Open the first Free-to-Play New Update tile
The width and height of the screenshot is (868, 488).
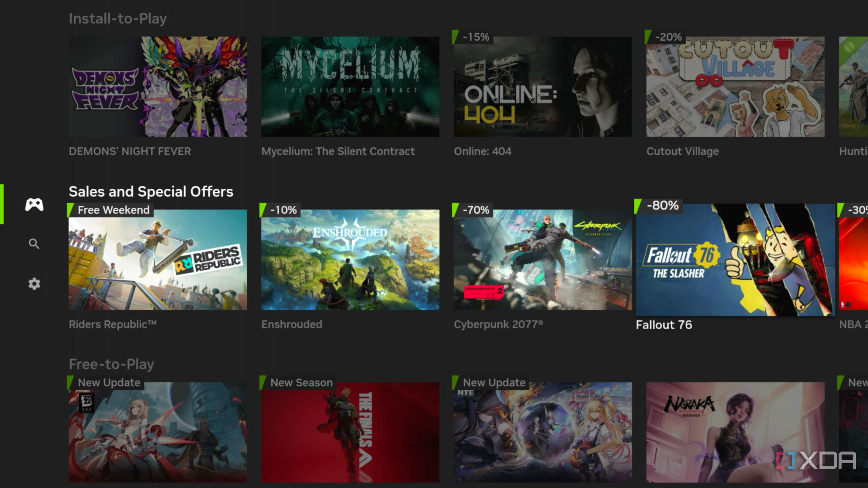158,432
